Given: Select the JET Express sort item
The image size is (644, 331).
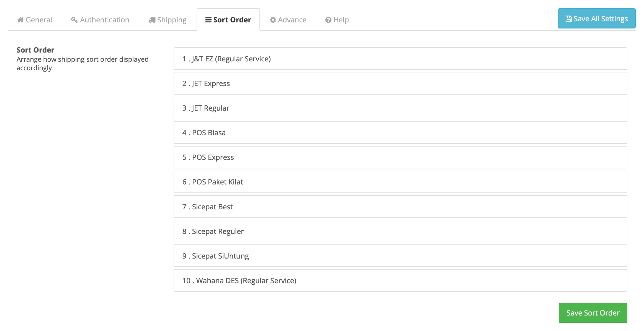Looking at the screenshot, I should point(400,83).
